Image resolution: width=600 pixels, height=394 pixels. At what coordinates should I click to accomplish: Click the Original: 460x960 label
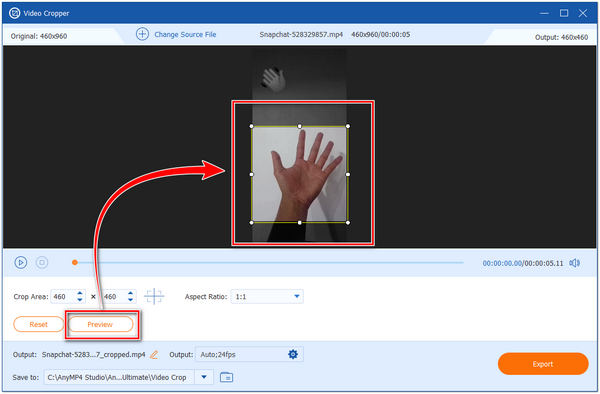[x=39, y=36]
